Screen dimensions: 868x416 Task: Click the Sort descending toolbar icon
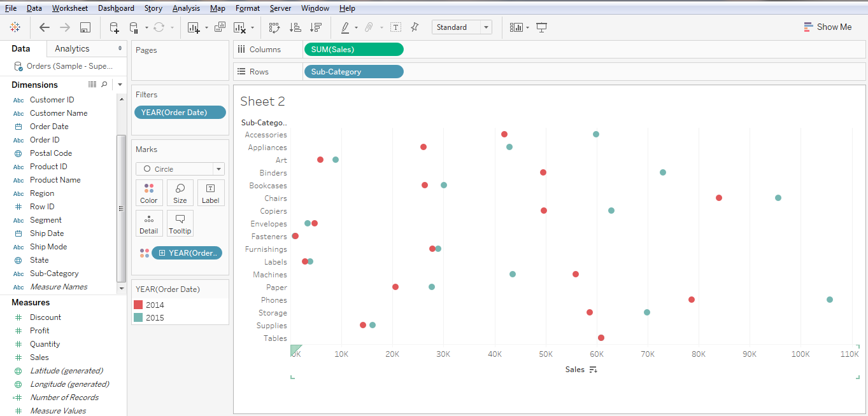pyautogui.click(x=315, y=27)
